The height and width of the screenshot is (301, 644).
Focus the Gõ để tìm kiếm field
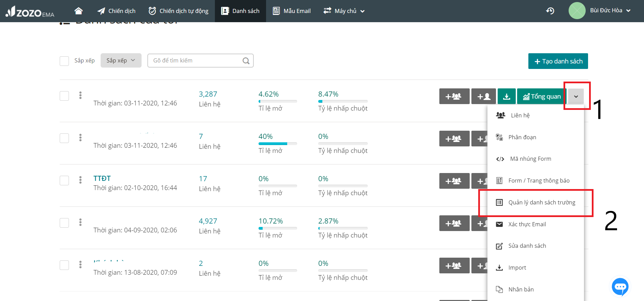click(x=201, y=60)
